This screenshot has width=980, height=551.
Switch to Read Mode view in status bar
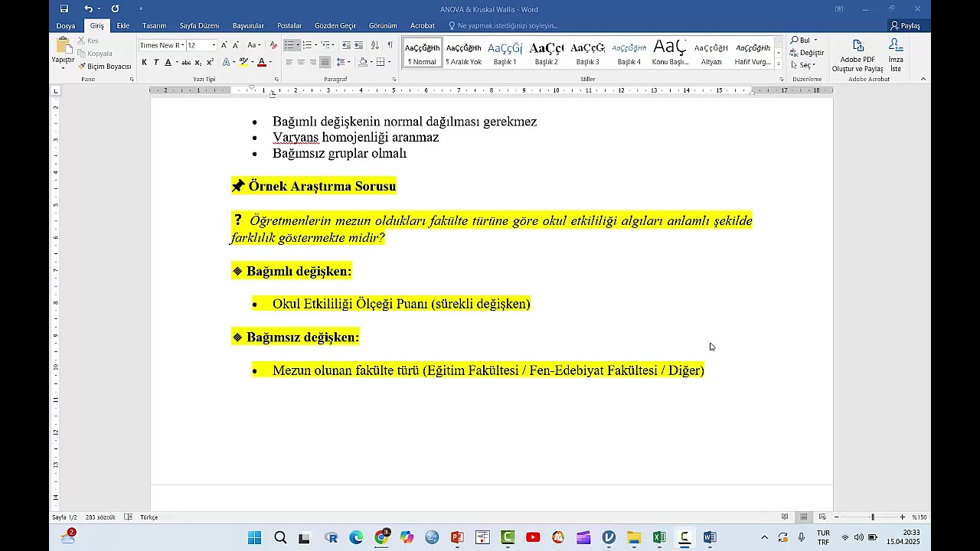point(785,517)
